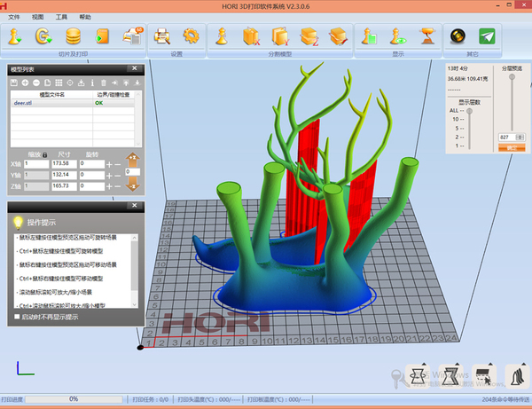
Task: Click the X axis scale input field
Action: click(x=36, y=164)
